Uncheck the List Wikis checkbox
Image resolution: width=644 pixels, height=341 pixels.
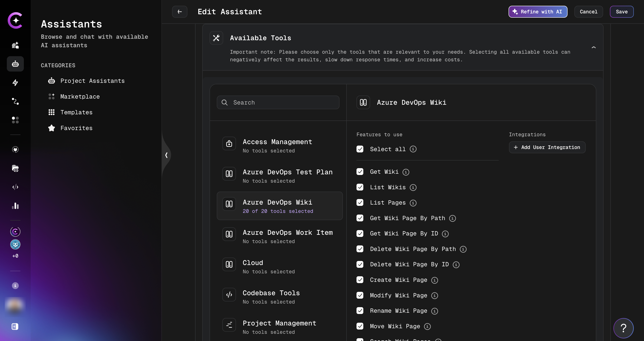pos(360,187)
